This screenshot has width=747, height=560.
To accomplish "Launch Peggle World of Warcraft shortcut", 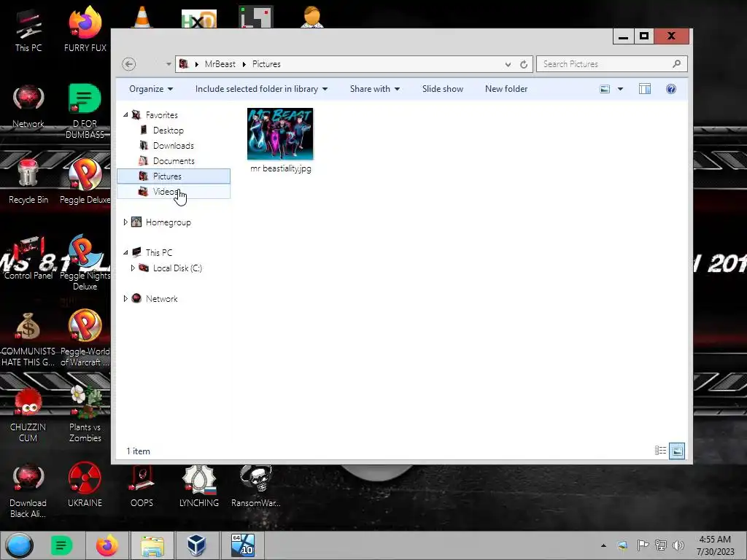I will [85, 338].
